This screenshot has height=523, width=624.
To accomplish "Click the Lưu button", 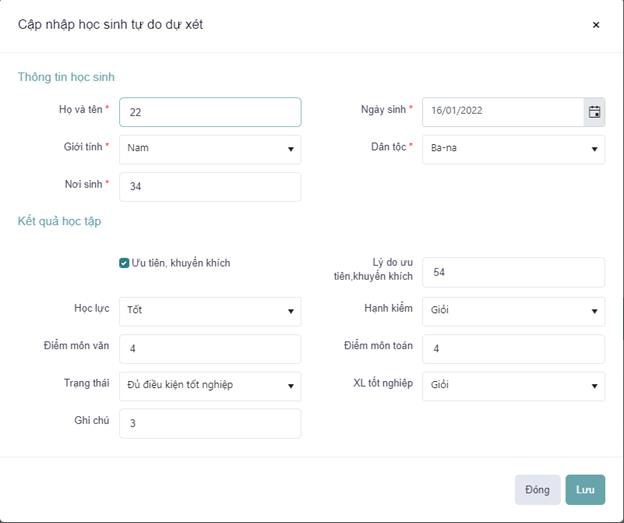I will (x=585, y=489).
